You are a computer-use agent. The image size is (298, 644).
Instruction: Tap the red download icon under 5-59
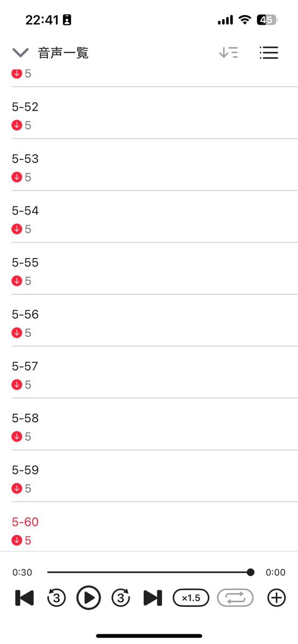tap(17, 488)
